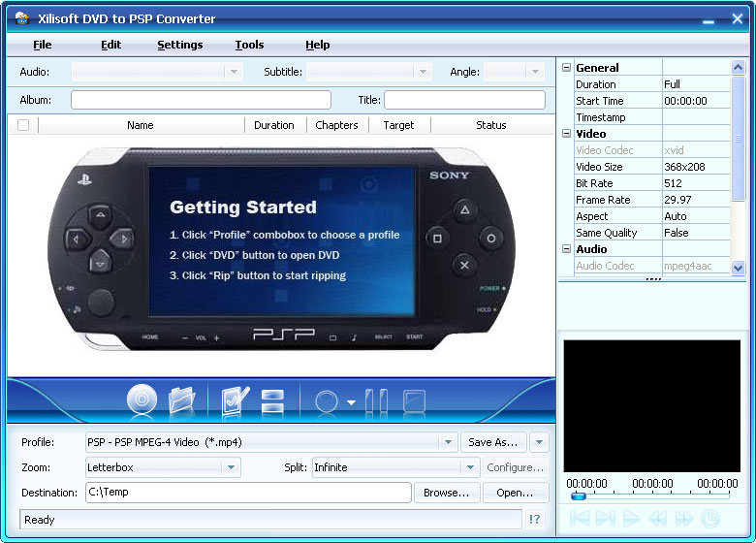
Task: Click the Destination path field
Action: tap(248, 493)
